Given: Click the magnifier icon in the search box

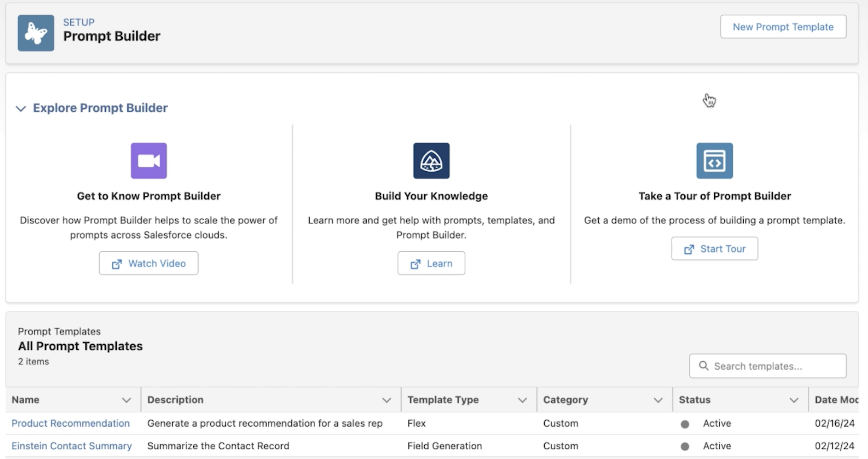Looking at the screenshot, I should click(x=704, y=366).
